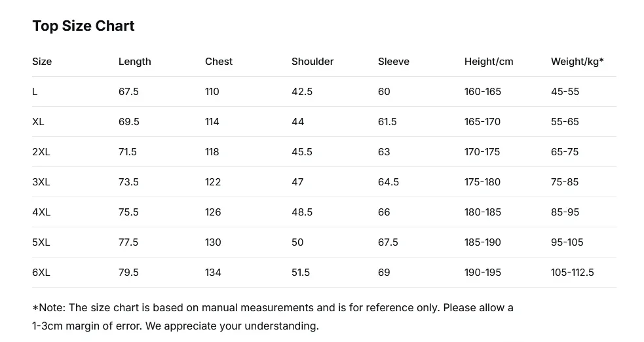The image size is (644, 342).
Task: Click the Length column header
Action: pyautogui.click(x=134, y=62)
